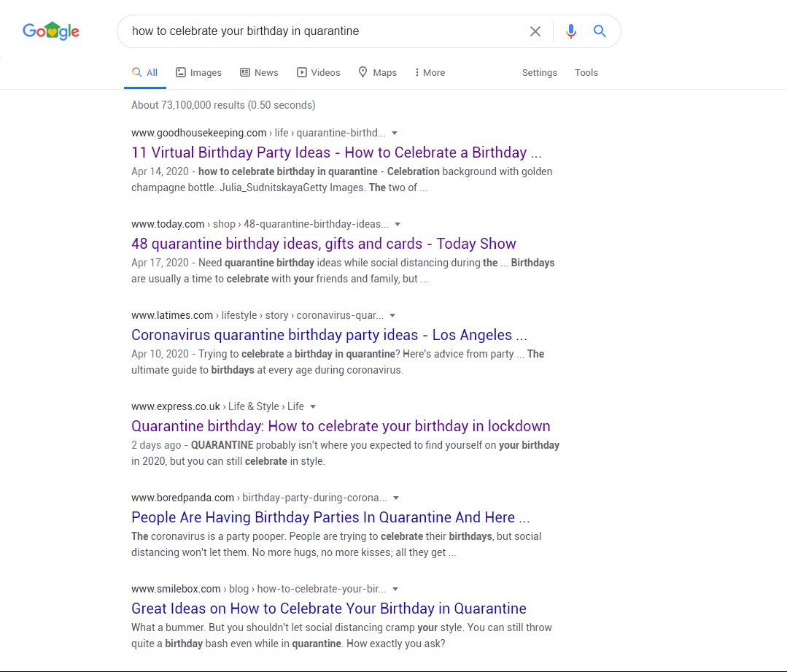Expand boredpanda.com result options arrow
Viewport: 787px width, 672px height.
pos(396,498)
